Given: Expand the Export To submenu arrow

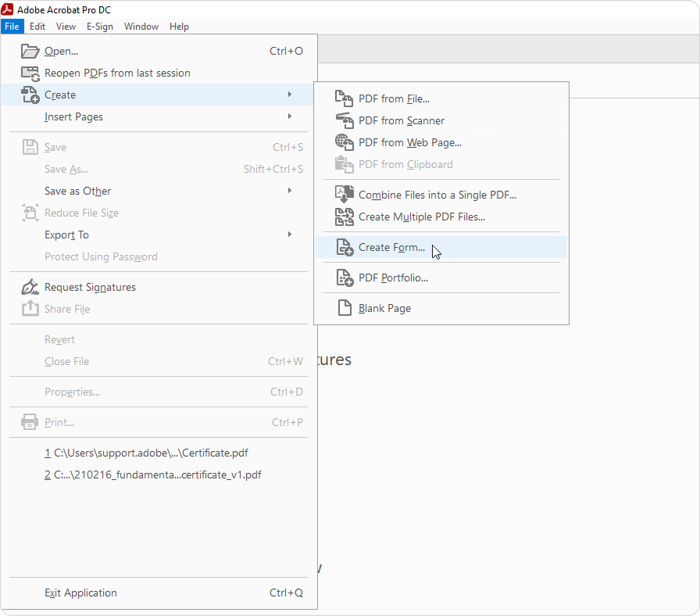Looking at the screenshot, I should pos(290,235).
